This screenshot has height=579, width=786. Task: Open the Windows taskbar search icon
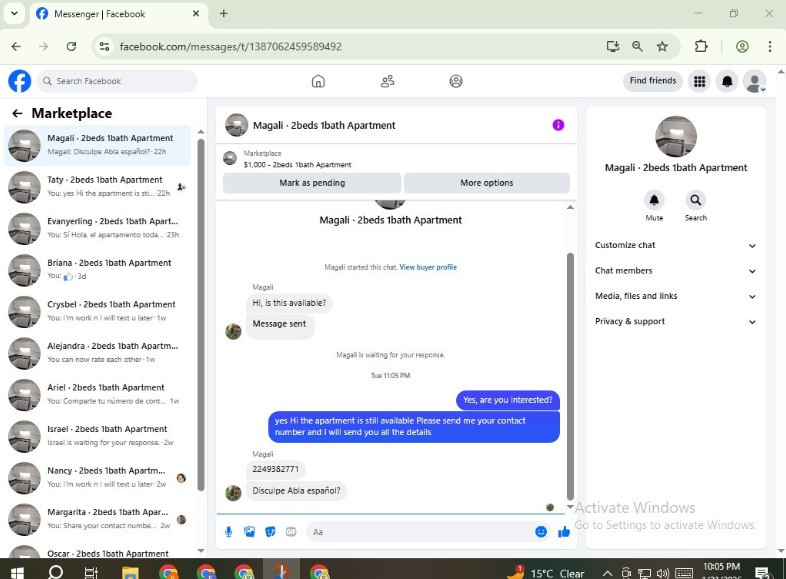[55, 572]
